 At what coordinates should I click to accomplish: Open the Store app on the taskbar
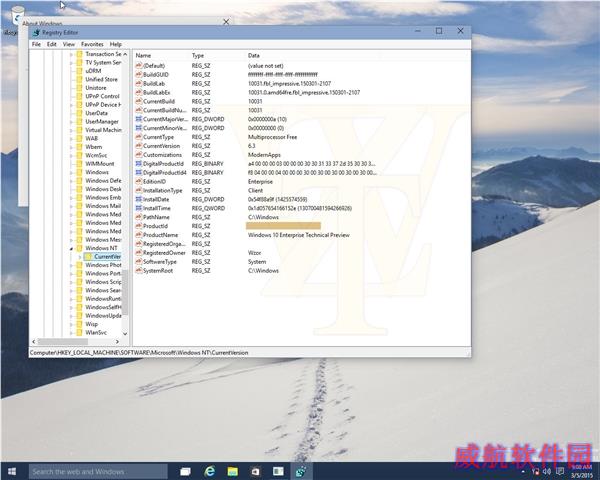click(x=256, y=472)
